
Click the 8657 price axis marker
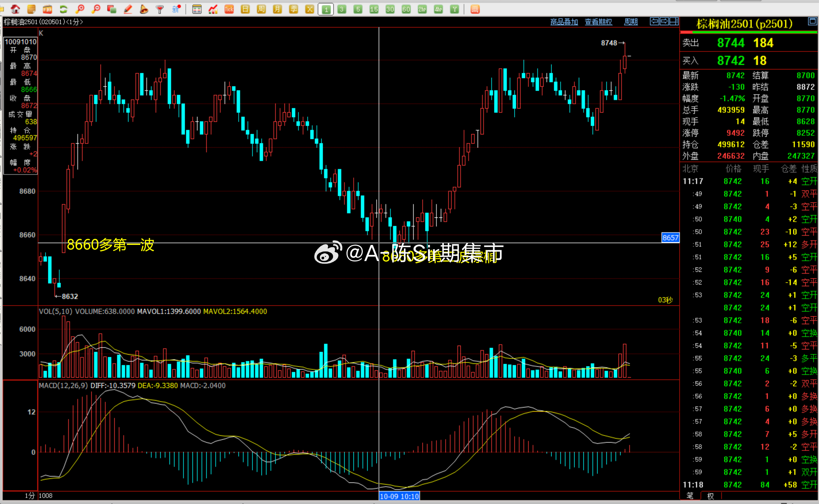pos(670,238)
